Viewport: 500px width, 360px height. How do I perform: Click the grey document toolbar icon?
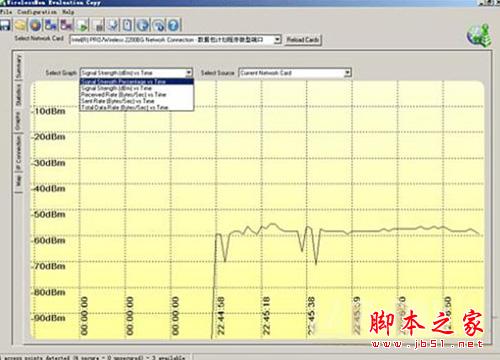tap(98, 25)
